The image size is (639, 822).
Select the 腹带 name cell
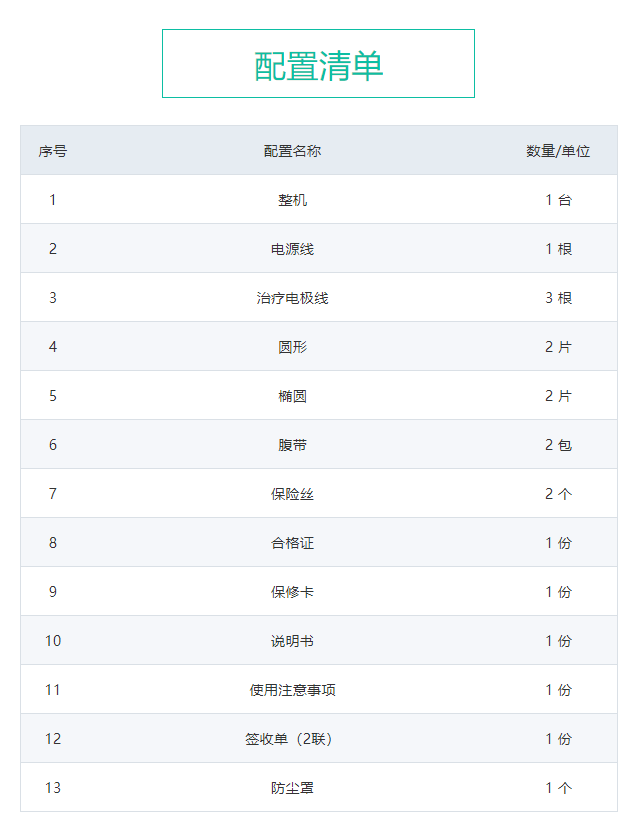[292, 445]
